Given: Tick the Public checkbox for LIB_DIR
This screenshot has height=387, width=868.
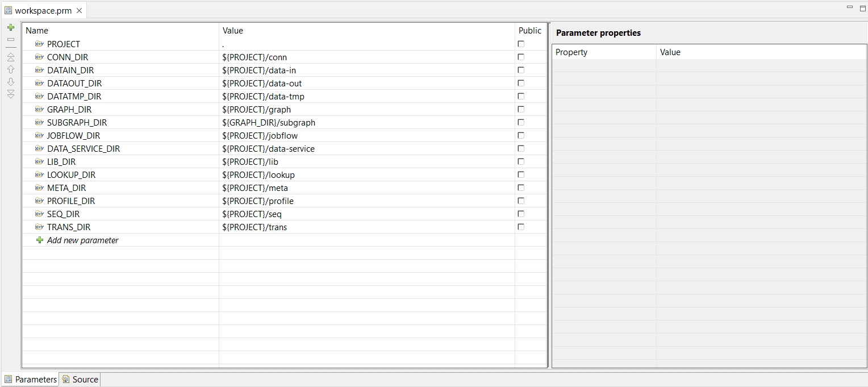Looking at the screenshot, I should [521, 162].
